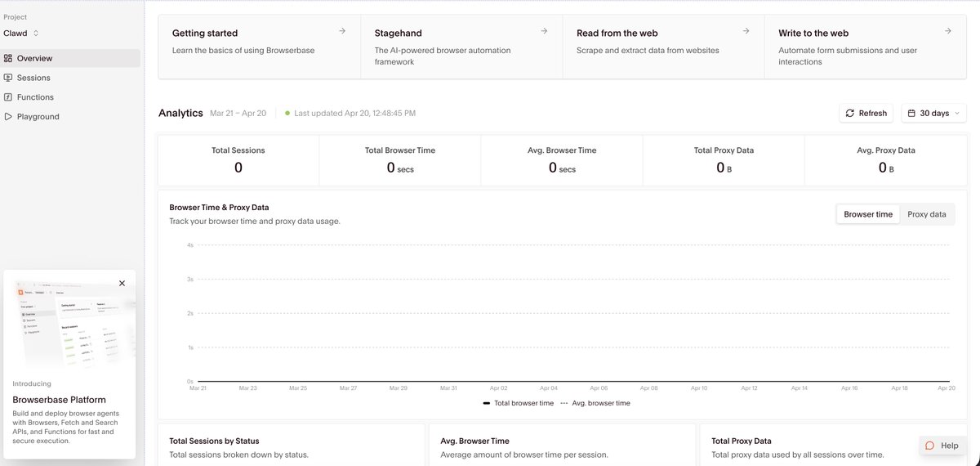Open the 30 days range dropdown
Viewport: 980px width, 466px height.
point(933,114)
